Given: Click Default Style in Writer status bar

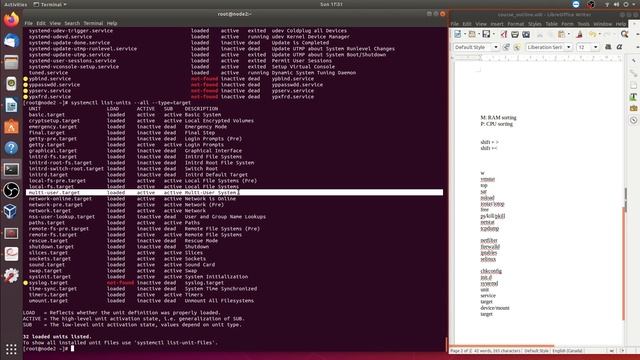Looking at the screenshot, I should (x=536, y=351).
